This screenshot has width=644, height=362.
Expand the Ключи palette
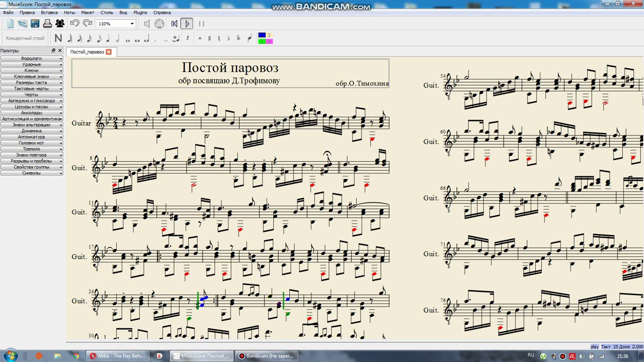[x=32, y=70]
